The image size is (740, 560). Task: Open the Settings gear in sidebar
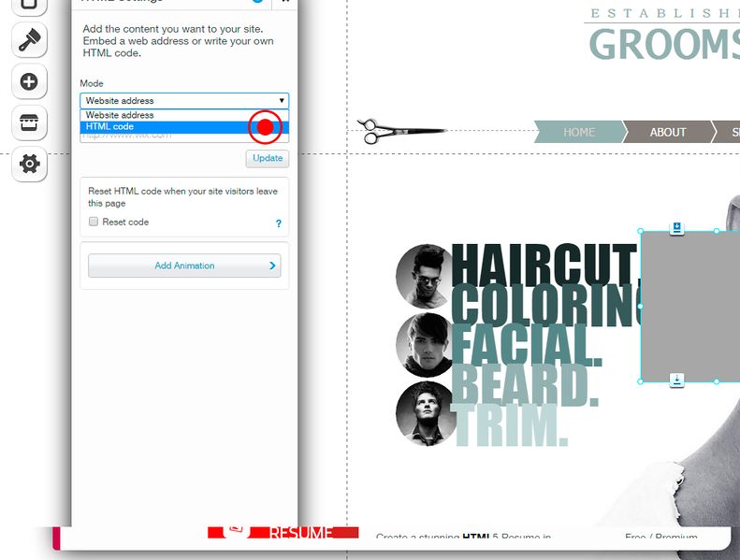point(29,164)
